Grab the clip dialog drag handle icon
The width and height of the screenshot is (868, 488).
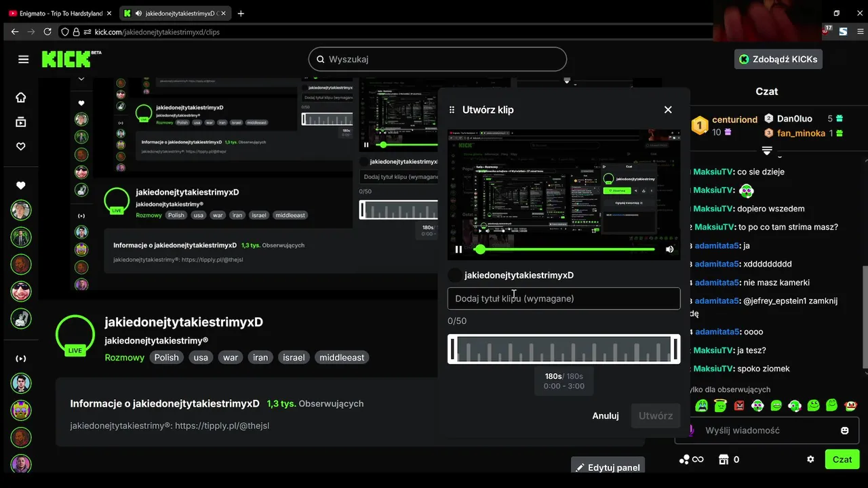pyautogui.click(x=452, y=110)
